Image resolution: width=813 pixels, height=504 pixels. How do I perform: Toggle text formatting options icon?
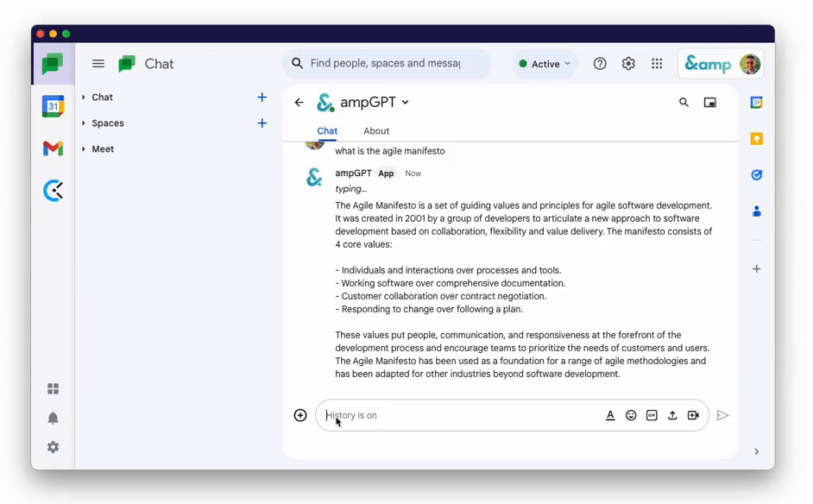pyautogui.click(x=610, y=415)
